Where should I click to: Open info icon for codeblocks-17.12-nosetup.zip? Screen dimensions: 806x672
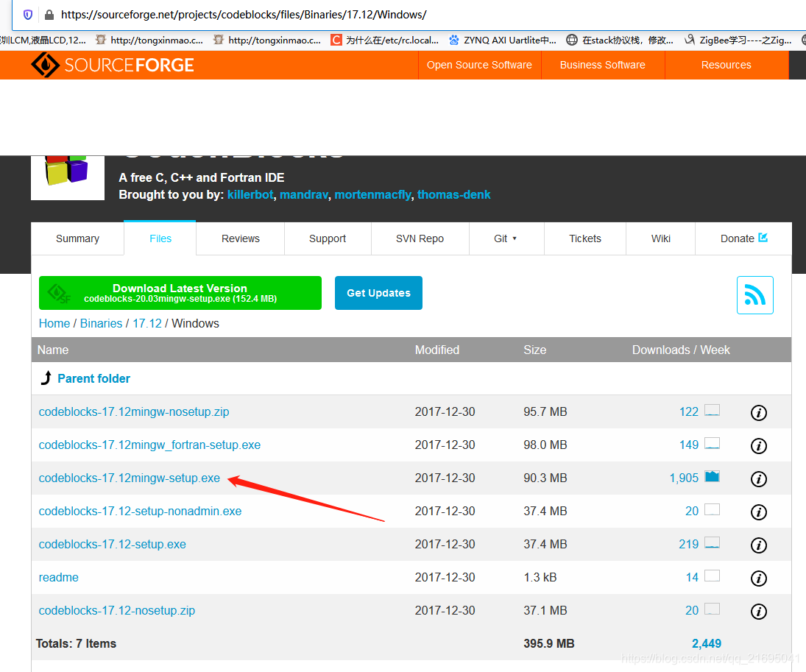(759, 612)
